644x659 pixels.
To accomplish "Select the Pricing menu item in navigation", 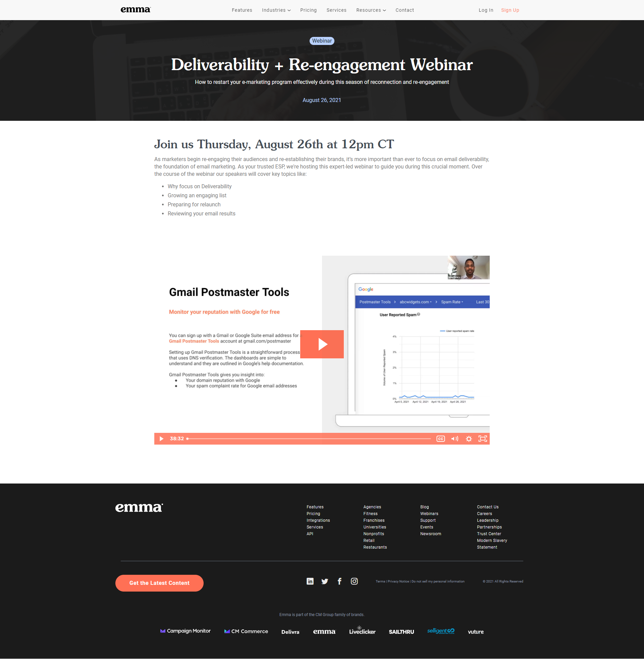I will [309, 10].
